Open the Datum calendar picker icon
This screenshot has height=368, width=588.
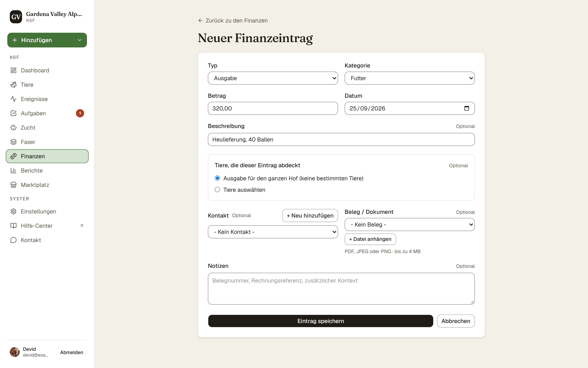tap(467, 108)
